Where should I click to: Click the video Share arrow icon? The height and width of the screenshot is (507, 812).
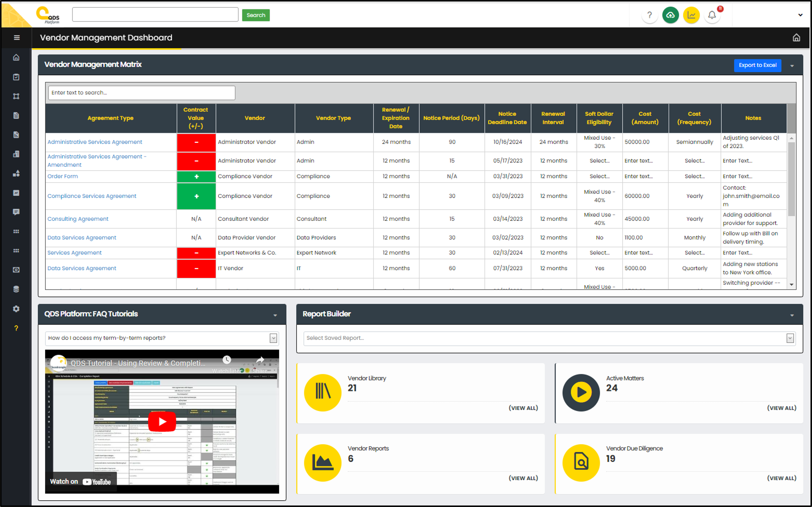(x=260, y=360)
